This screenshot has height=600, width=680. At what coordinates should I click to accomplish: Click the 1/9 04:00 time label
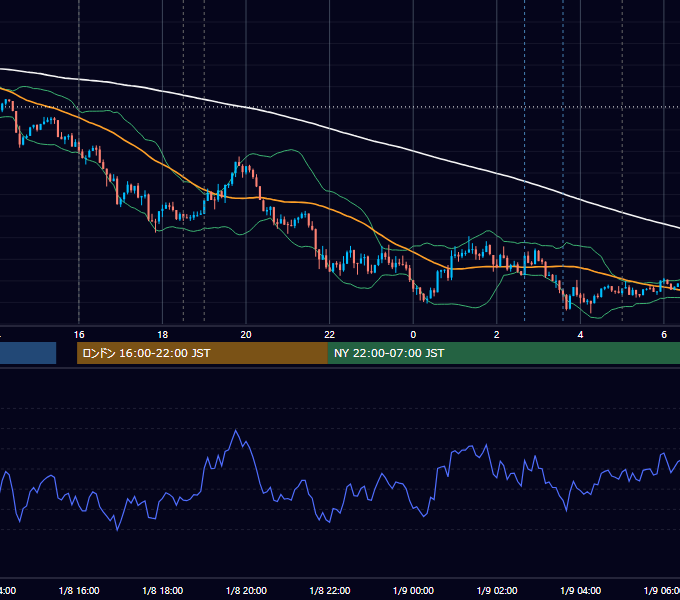pyautogui.click(x=580, y=590)
